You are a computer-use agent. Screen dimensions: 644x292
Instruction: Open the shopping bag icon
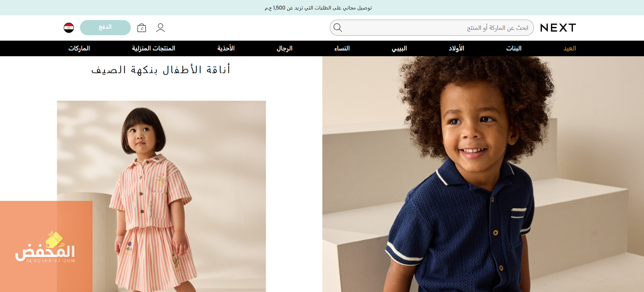coord(142,28)
